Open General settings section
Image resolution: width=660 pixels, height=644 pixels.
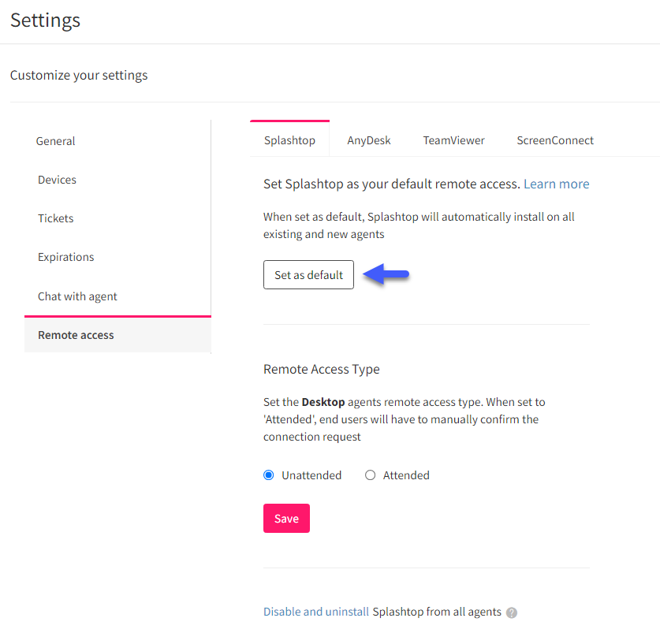click(55, 141)
